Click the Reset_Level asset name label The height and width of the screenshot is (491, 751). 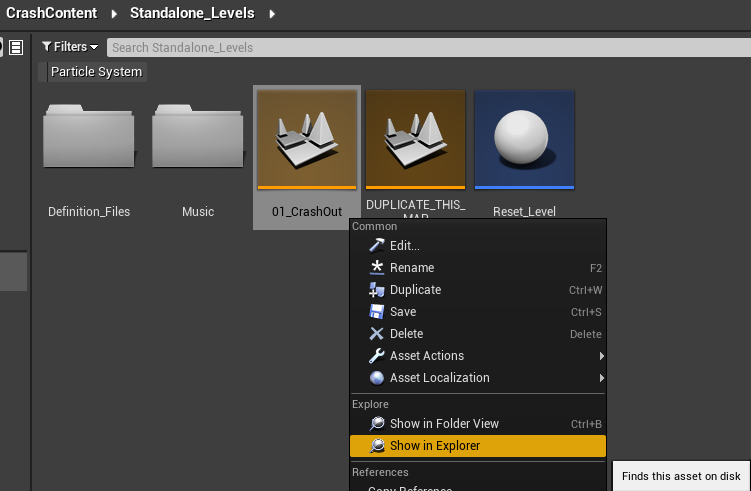(x=524, y=212)
